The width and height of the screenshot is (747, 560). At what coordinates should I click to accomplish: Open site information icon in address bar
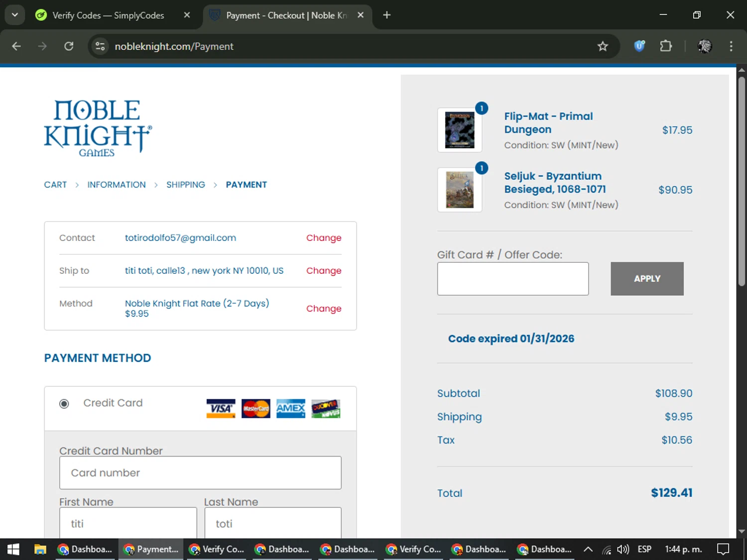click(x=100, y=46)
